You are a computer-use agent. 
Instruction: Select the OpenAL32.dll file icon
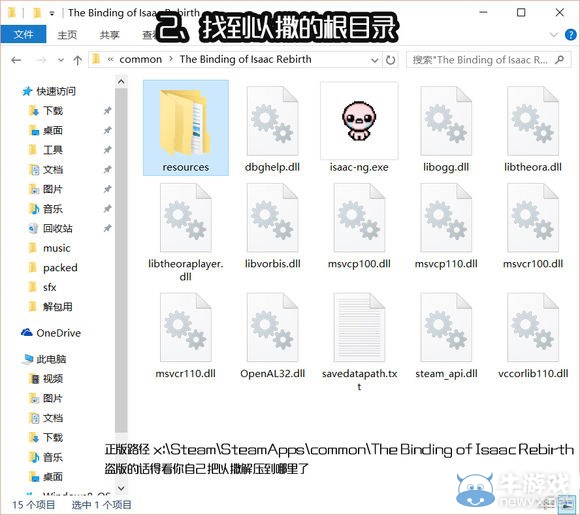coord(273,327)
